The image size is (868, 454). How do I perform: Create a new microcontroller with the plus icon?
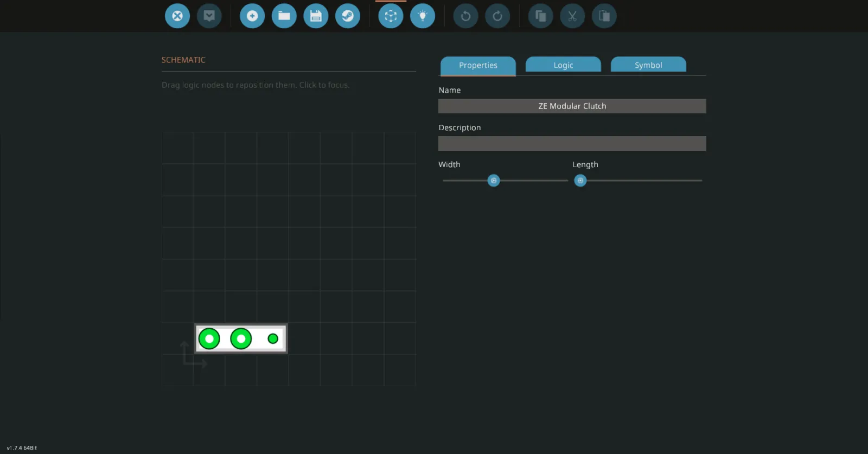[x=252, y=16]
